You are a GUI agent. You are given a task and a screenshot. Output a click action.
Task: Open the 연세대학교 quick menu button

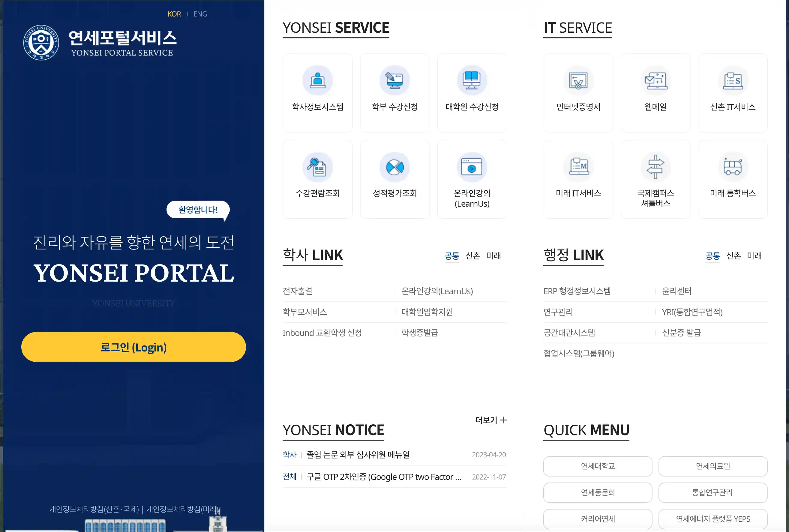tap(598, 466)
